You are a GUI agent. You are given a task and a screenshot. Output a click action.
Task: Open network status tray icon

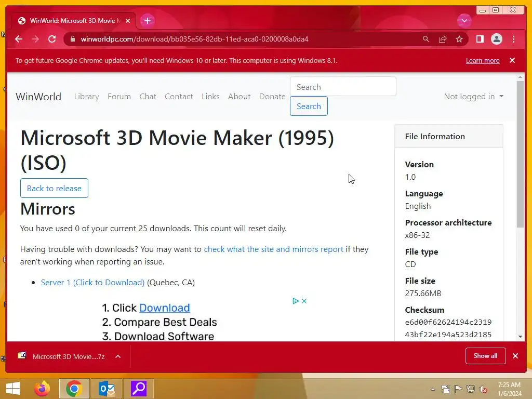[x=471, y=389]
